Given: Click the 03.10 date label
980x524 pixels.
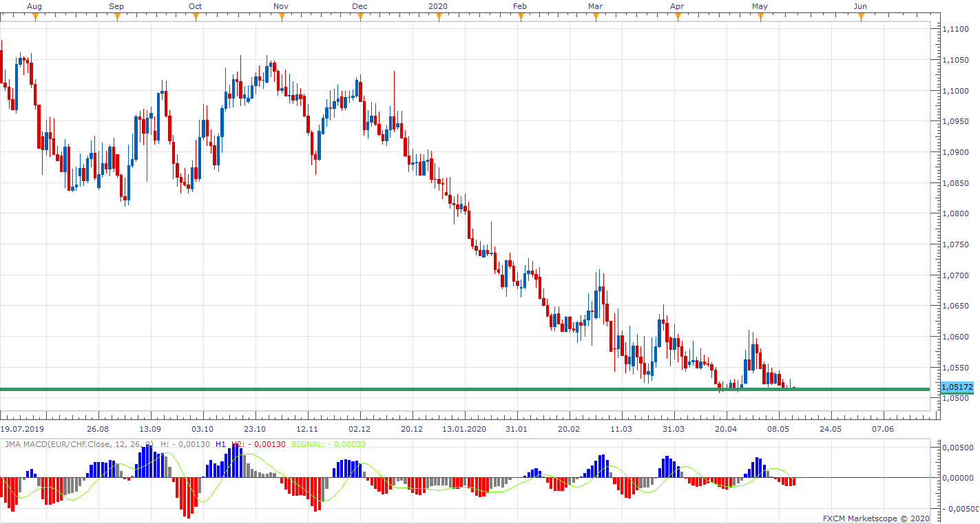Looking at the screenshot, I should tap(202, 428).
